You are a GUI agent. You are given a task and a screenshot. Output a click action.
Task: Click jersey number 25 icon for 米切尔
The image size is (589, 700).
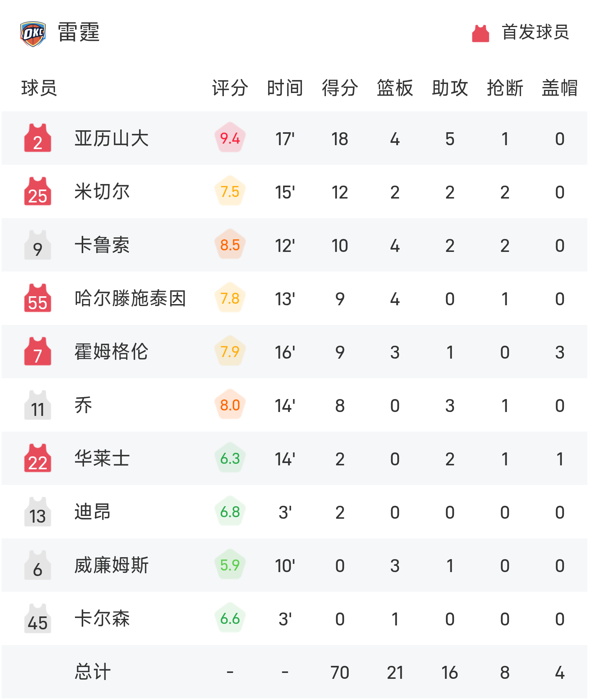(38, 192)
